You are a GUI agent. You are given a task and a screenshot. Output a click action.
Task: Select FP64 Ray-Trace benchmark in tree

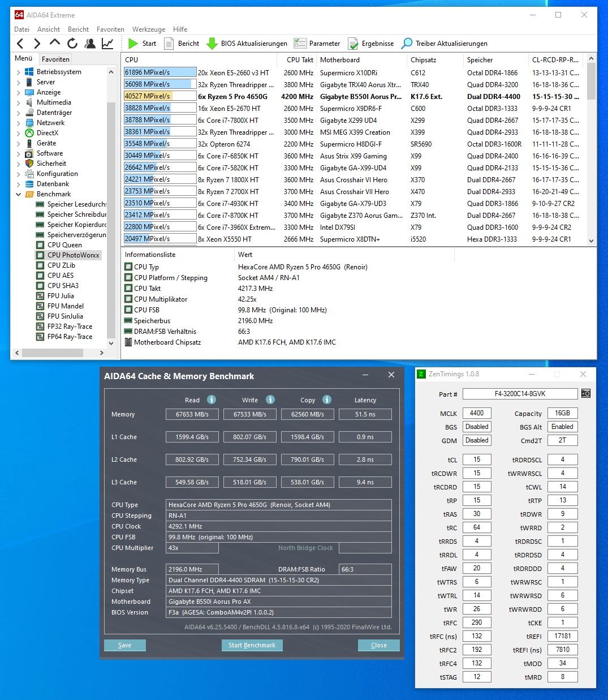[70, 337]
